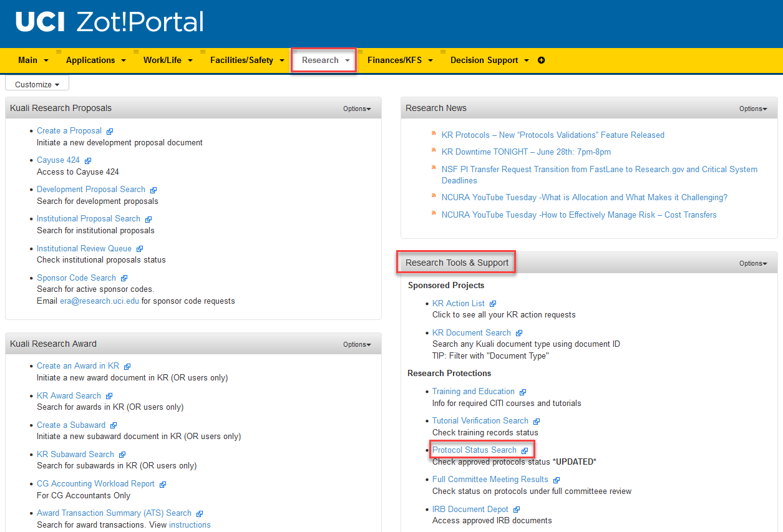
Task: Open KR Downtime TONIGHT news link
Action: [526, 152]
